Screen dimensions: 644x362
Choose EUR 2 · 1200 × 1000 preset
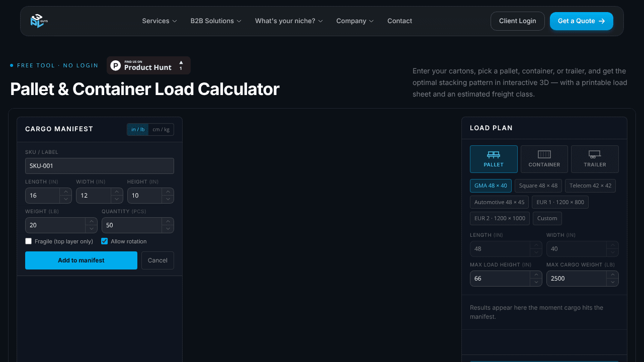click(500, 218)
